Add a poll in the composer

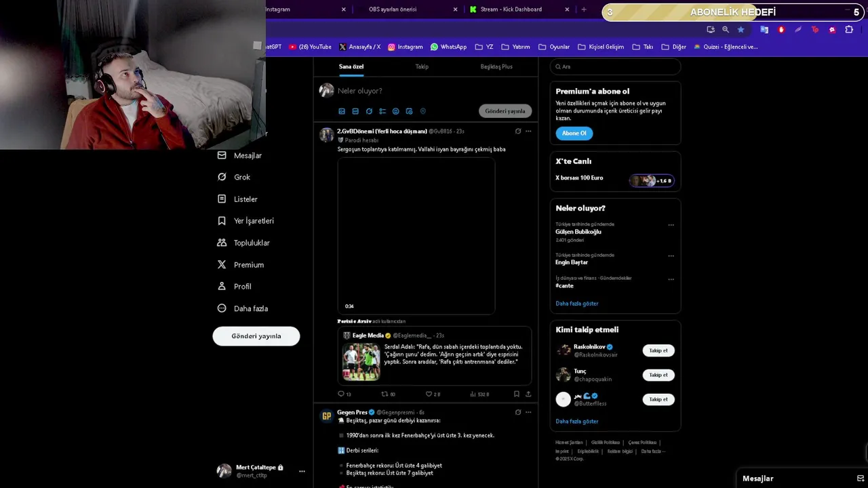(382, 111)
